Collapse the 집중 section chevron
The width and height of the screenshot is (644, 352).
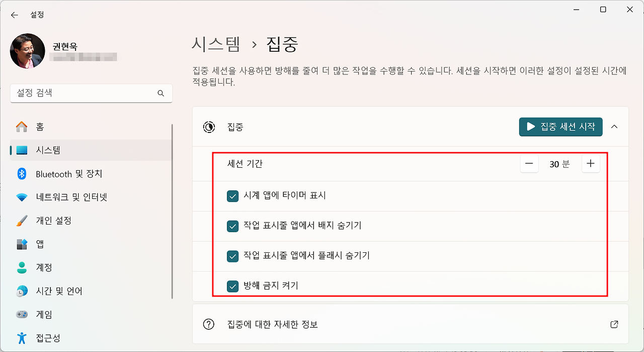[614, 127]
